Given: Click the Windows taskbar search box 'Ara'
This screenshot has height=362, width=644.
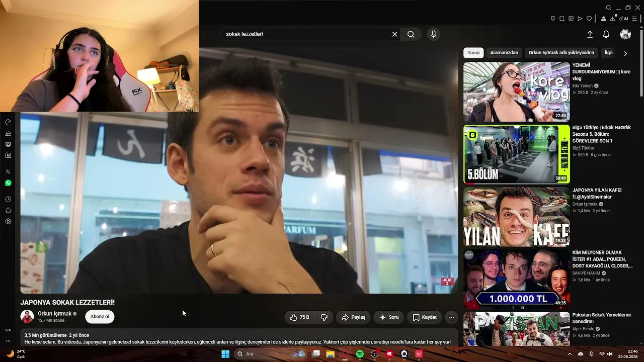Looking at the screenshot, I should 271,354.
